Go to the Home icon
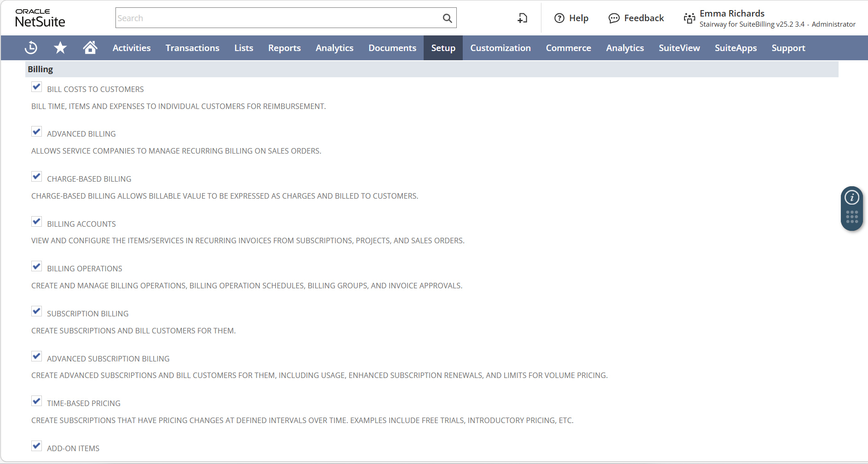This screenshot has width=868, height=464. [90, 48]
